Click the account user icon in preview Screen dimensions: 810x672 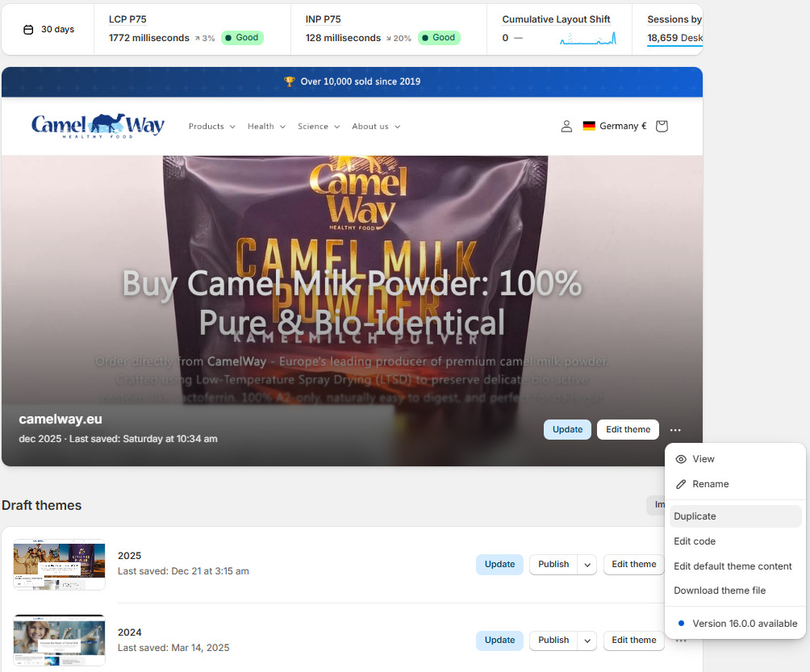(x=566, y=127)
